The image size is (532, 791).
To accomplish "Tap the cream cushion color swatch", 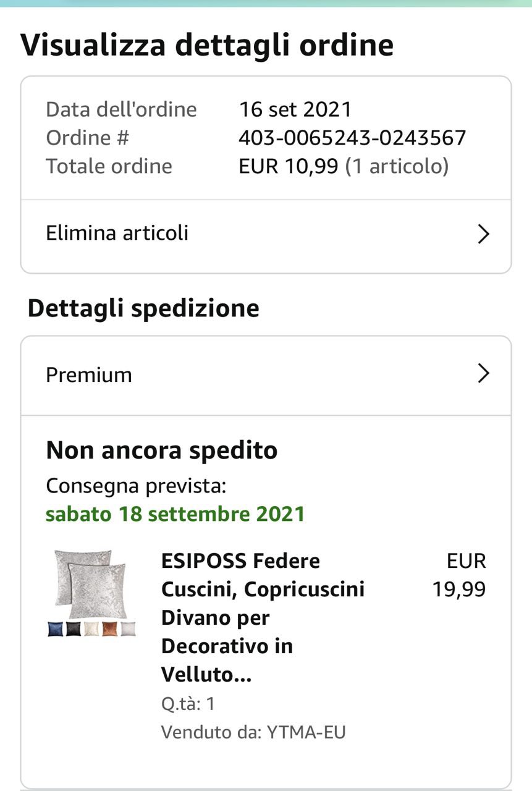I will point(91,629).
